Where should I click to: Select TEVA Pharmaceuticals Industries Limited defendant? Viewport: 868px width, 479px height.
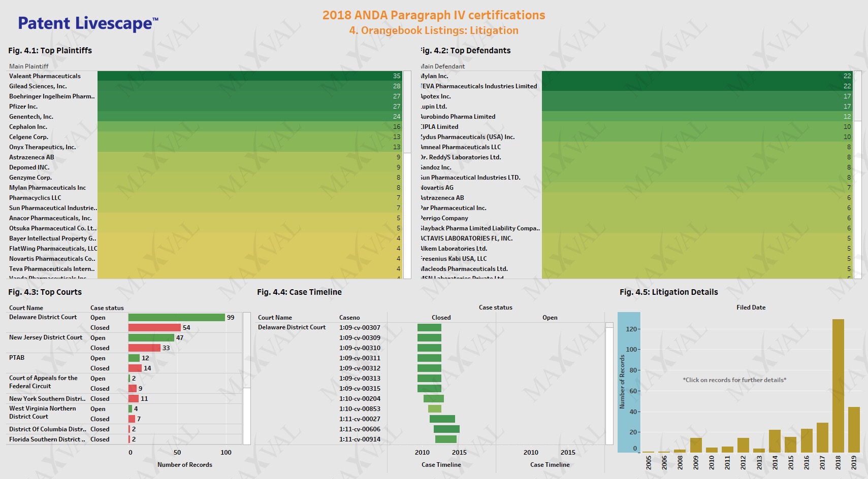(636, 86)
